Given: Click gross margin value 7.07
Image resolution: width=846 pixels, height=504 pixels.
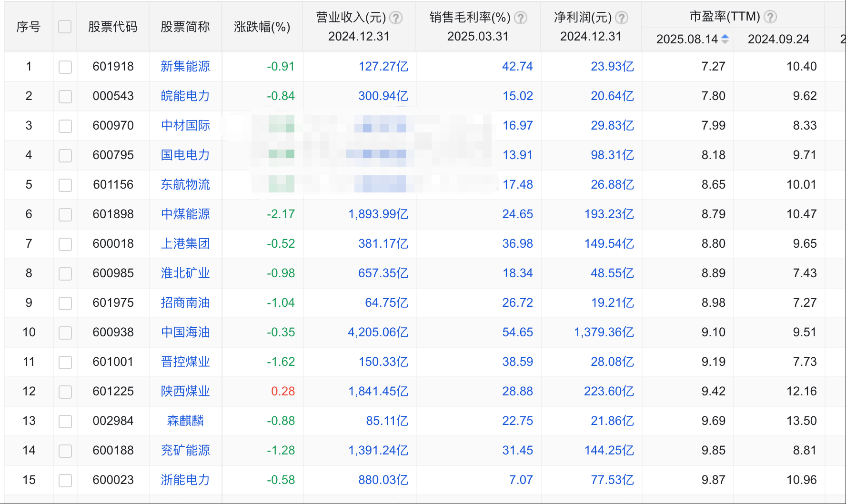Looking at the screenshot, I should coord(521,480).
